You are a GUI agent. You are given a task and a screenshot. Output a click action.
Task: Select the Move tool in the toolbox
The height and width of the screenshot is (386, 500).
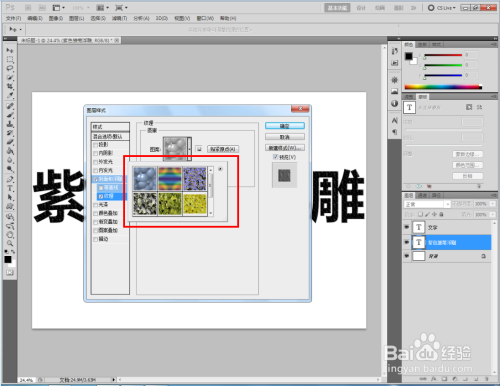[x=10, y=50]
